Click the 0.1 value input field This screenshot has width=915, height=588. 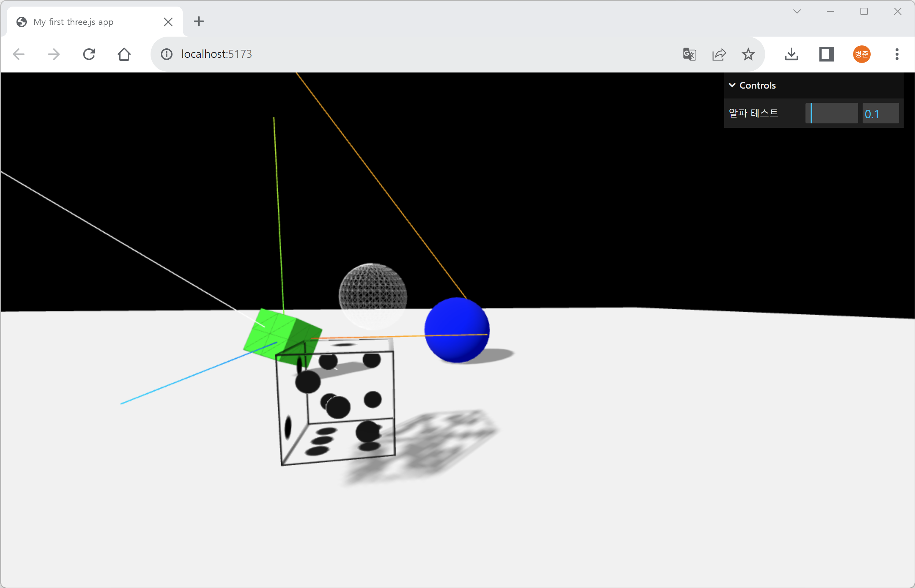880,113
